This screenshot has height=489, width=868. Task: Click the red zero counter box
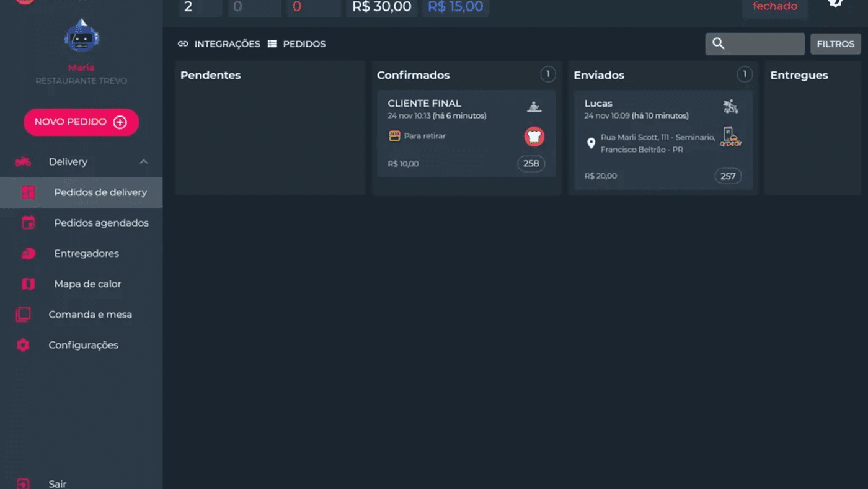313,7
